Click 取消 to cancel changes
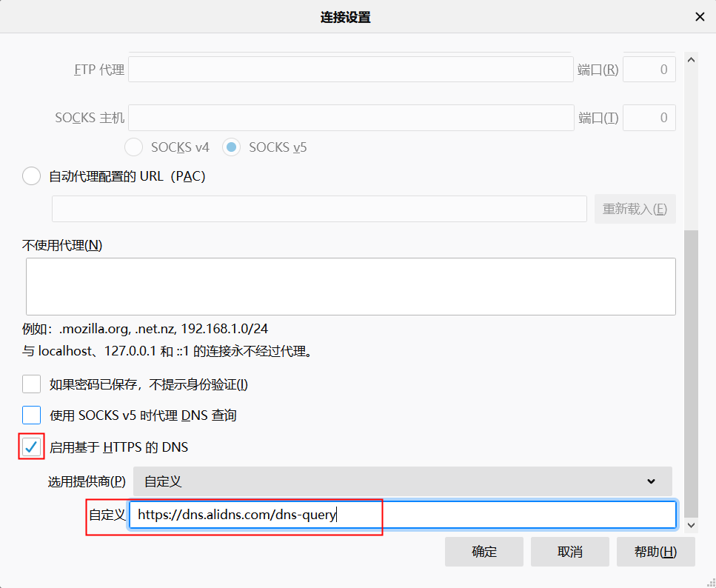This screenshot has width=716, height=588. [x=570, y=552]
